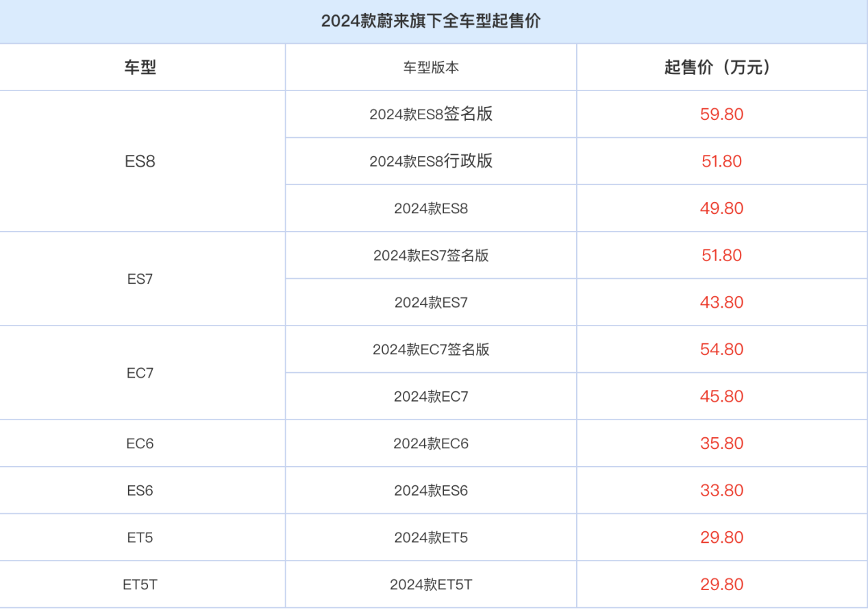868x610 pixels.
Task: Click the table title 2024款蔚来旗下全车型起售价
Action: pyautogui.click(x=434, y=21)
